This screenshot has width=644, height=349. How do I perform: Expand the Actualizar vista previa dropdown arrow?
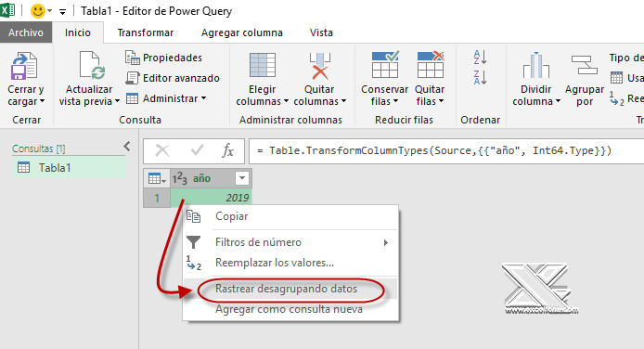(118, 101)
